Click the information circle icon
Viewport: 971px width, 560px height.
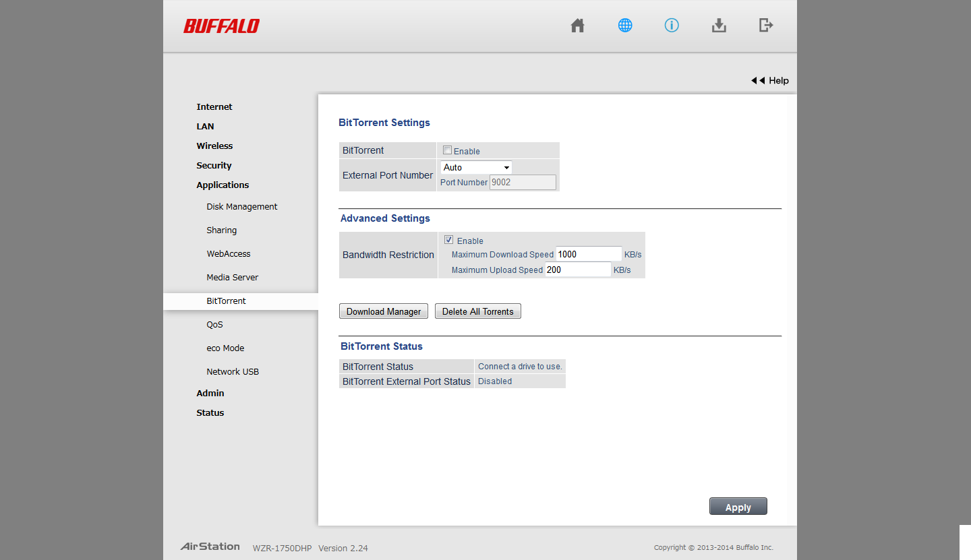pos(672,26)
